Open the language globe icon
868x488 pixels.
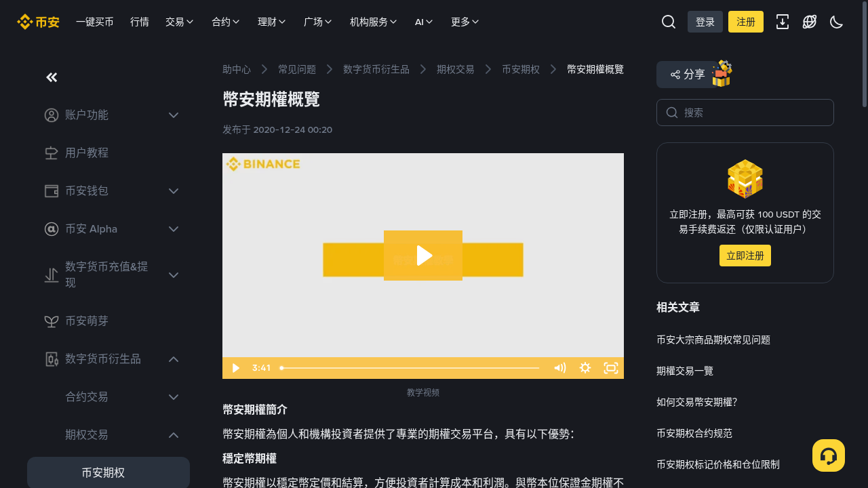click(810, 22)
